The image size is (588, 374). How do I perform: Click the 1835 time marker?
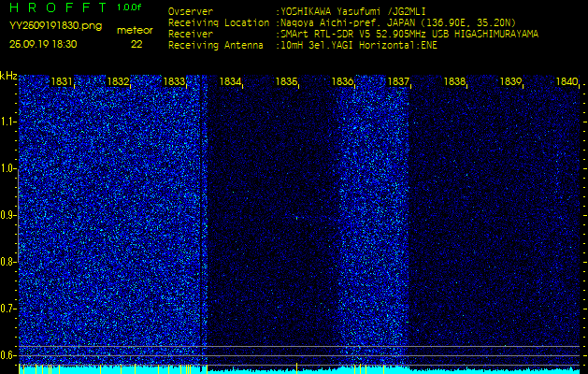tap(286, 81)
